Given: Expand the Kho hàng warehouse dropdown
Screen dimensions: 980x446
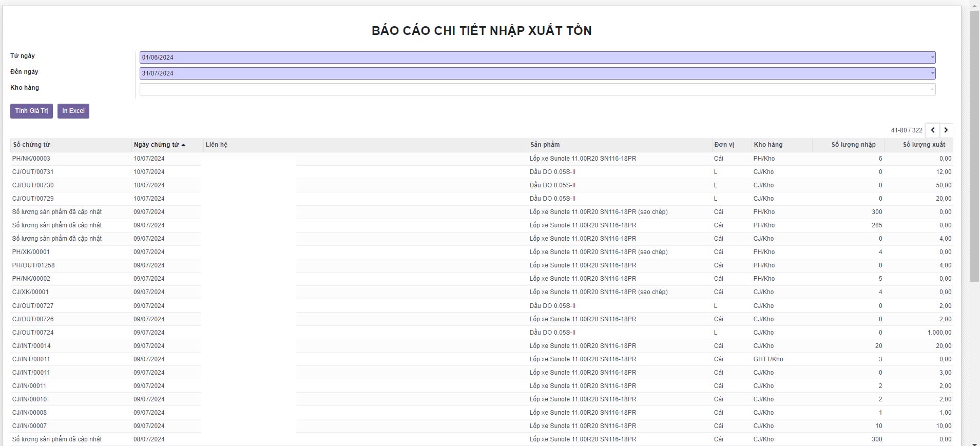Looking at the screenshot, I should (x=932, y=90).
